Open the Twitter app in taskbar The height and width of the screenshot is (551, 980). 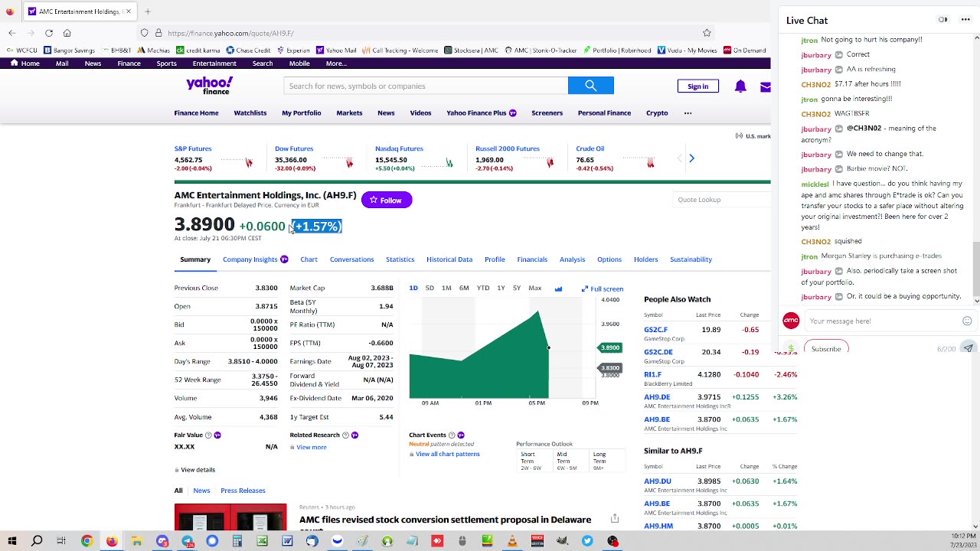coord(587,541)
